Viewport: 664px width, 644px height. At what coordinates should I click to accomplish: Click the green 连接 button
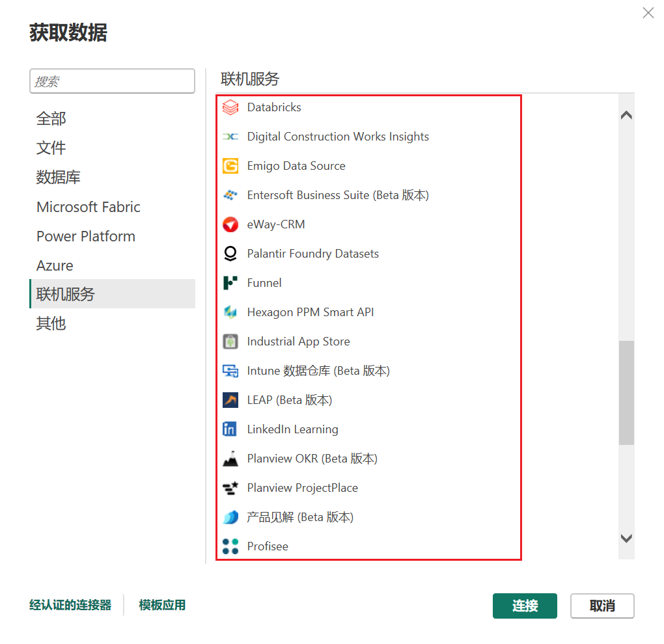pos(525,606)
